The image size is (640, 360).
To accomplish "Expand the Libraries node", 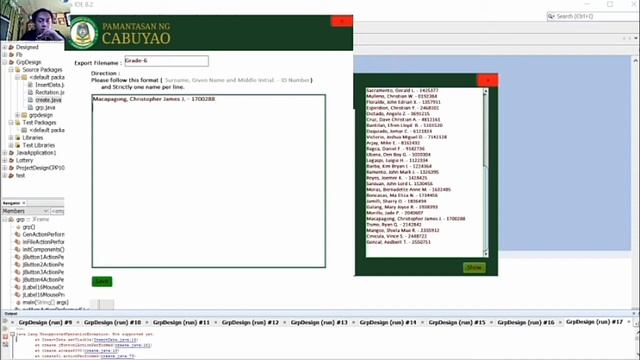I will tap(11, 138).
